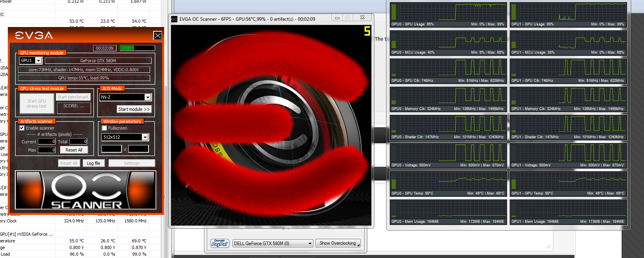Viewport: 644px width, 258px height.
Task: Enable the Fullscreen checkbox
Action: pyautogui.click(x=104, y=128)
